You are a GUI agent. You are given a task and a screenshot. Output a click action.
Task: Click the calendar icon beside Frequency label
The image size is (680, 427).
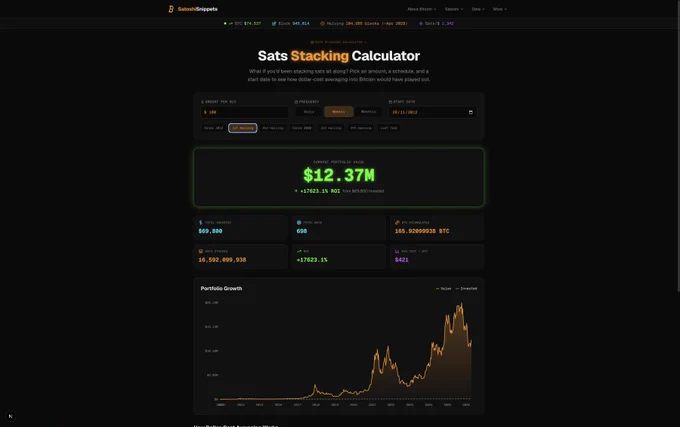tap(296, 102)
